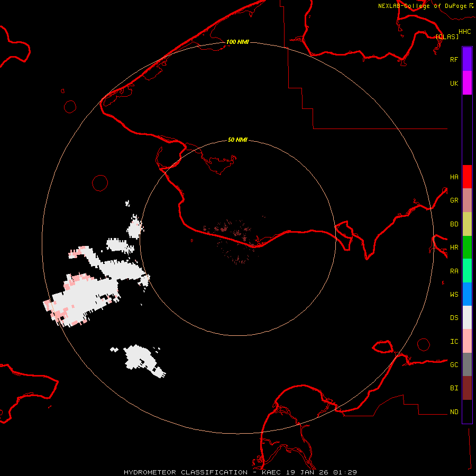Click the BD legend label
Screen dimensions: 476x476
[x=454, y=224]
